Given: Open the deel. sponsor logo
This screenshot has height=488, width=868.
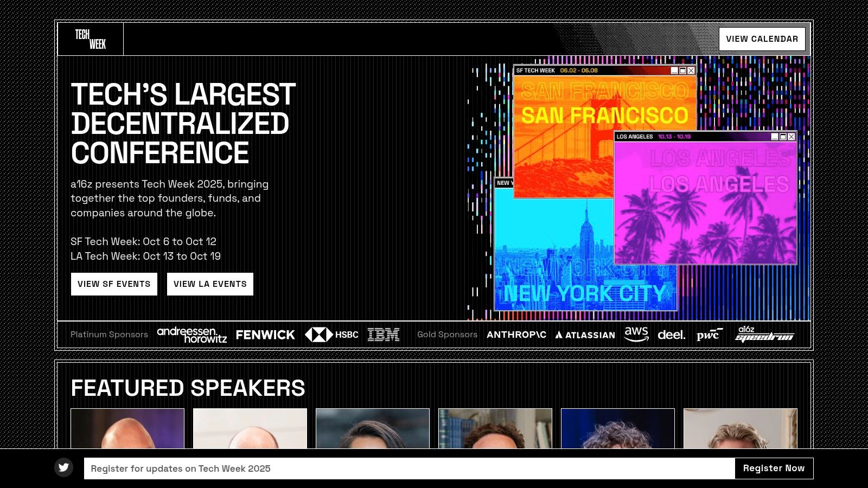Looking at the screenshot, I should coord(672,335).
